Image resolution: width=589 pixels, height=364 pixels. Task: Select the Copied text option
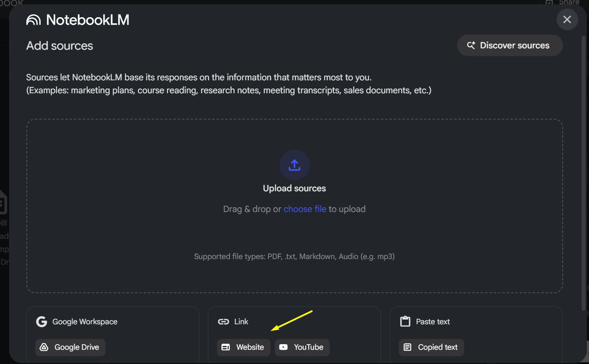431,347
